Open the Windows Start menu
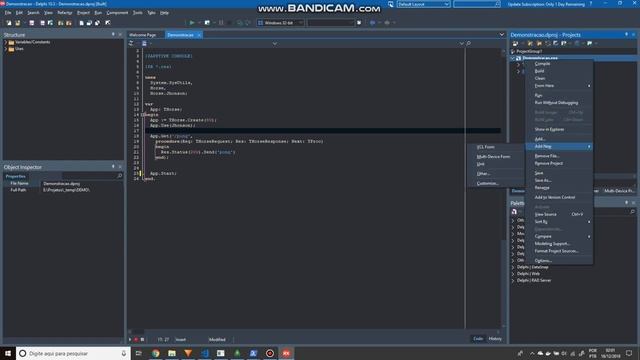The width and height of the screenshot is (640, 360). point(8,353)
